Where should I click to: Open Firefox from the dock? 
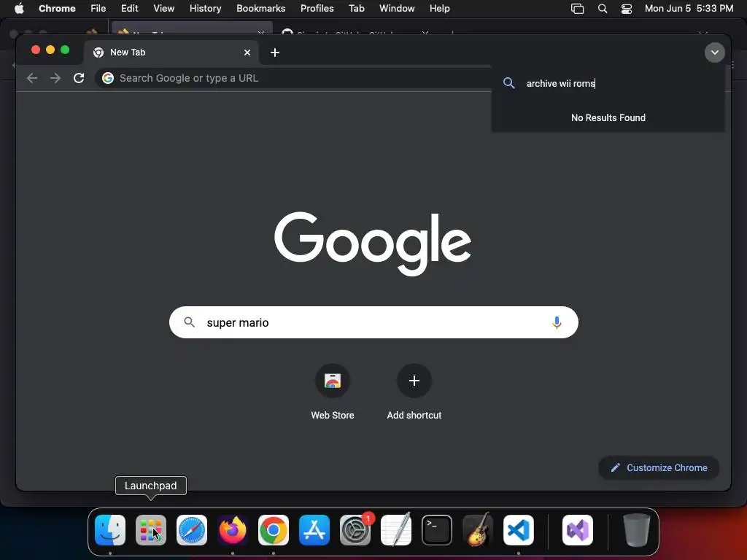(233, 530)
